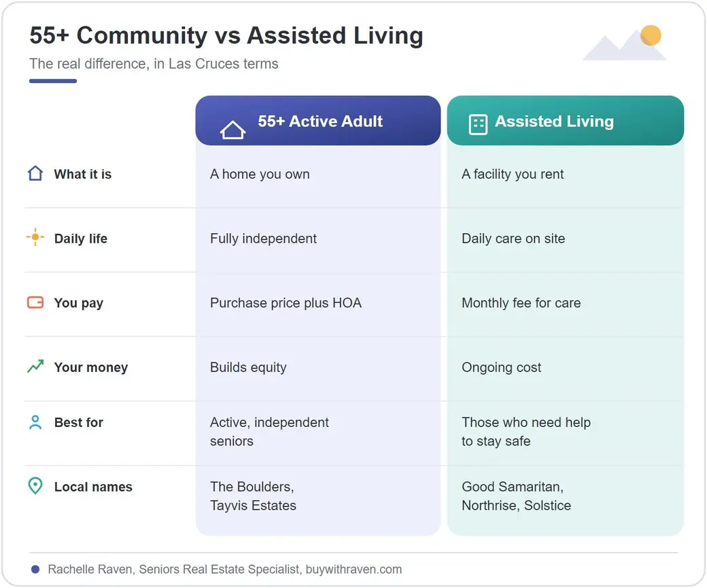The width and height of the screenshot is (707, 588).
Task: Click the A home you own cell
Action: pos(318,176)
